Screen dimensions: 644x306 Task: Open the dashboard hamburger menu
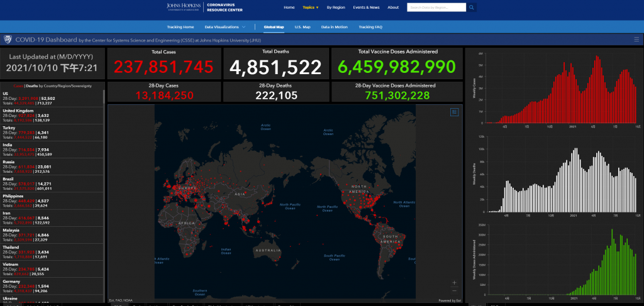pyautogui.click(x=636, y=39)
